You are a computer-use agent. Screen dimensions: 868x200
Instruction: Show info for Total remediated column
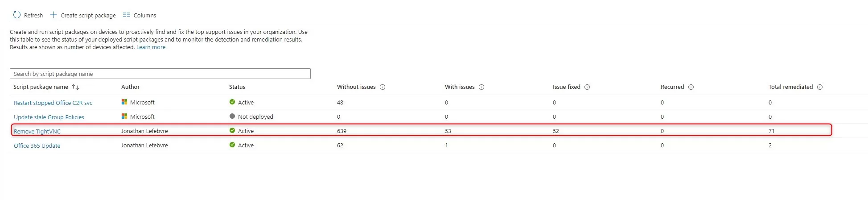(x=820, y=87)
